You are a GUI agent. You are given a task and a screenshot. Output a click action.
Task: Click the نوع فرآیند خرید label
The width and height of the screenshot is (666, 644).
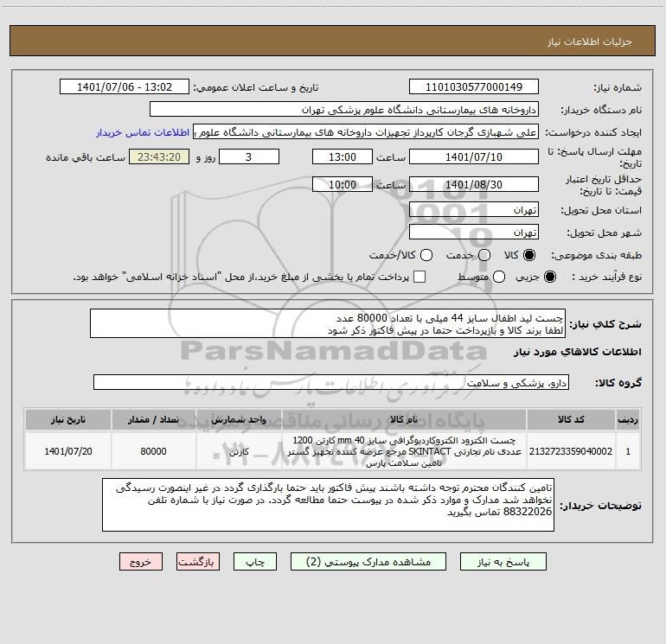pos(606,277)
